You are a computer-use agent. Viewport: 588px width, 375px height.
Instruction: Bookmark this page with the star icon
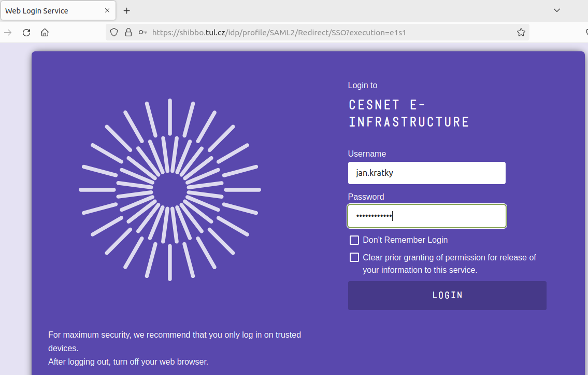[521, 33]
